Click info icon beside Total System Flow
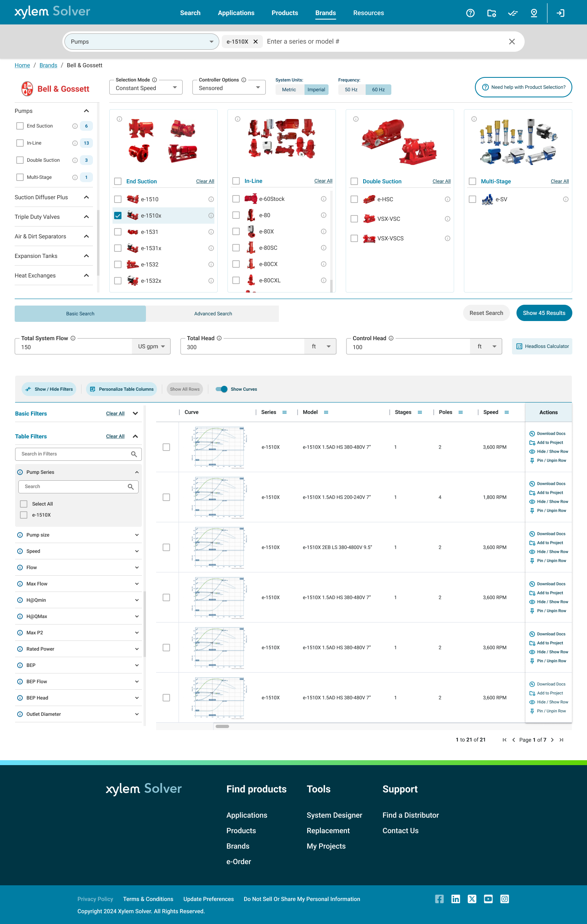587x924 pixels. [x=73, y=338]
